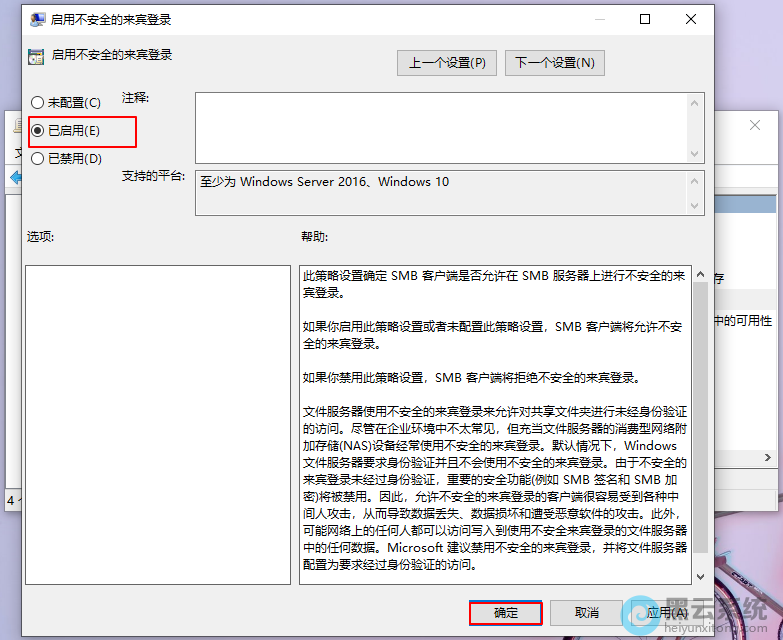
Task: Click the 支持的平台 box scroll down arrow
Action: click(x=695, y=205)
